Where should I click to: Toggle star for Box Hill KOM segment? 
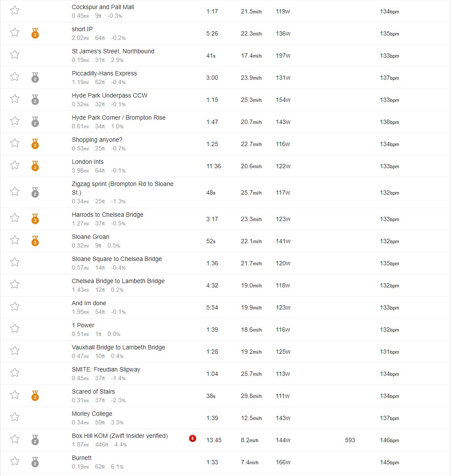[15, 439]
